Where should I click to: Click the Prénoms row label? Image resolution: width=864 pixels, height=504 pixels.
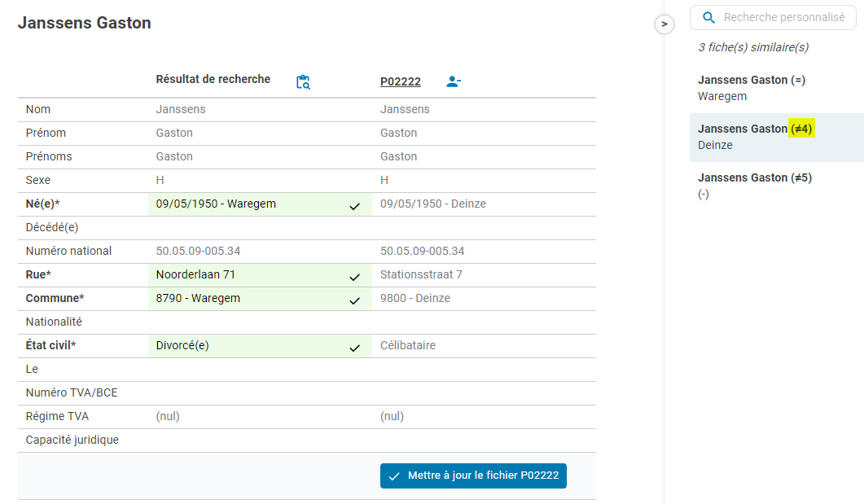[49, 156]
